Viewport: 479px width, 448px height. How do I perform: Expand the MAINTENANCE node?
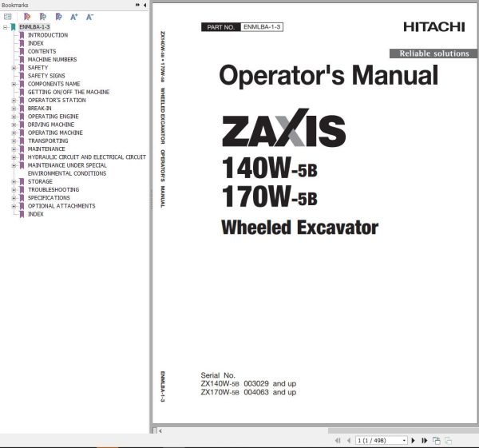[x=14, y=149]
